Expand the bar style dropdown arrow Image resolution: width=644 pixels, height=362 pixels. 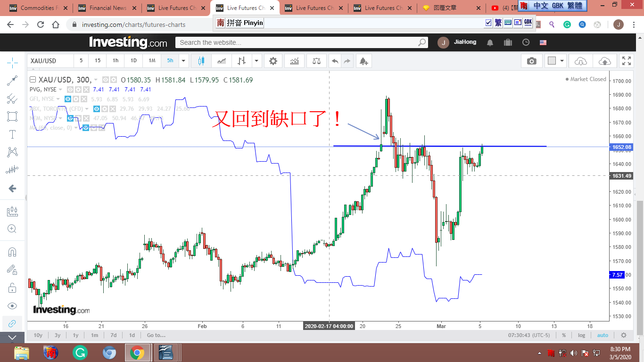(256, 61)
